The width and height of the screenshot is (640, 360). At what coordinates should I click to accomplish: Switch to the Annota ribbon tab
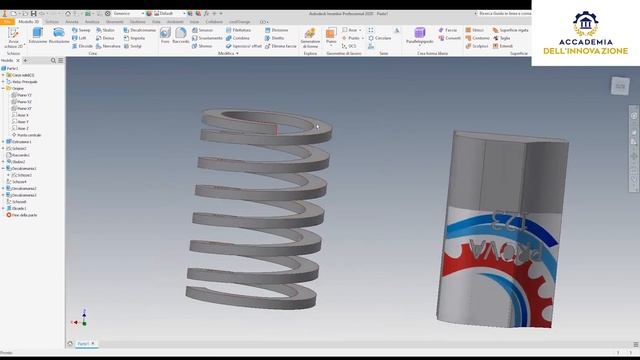pyautogui.click(x=72, y=22)
